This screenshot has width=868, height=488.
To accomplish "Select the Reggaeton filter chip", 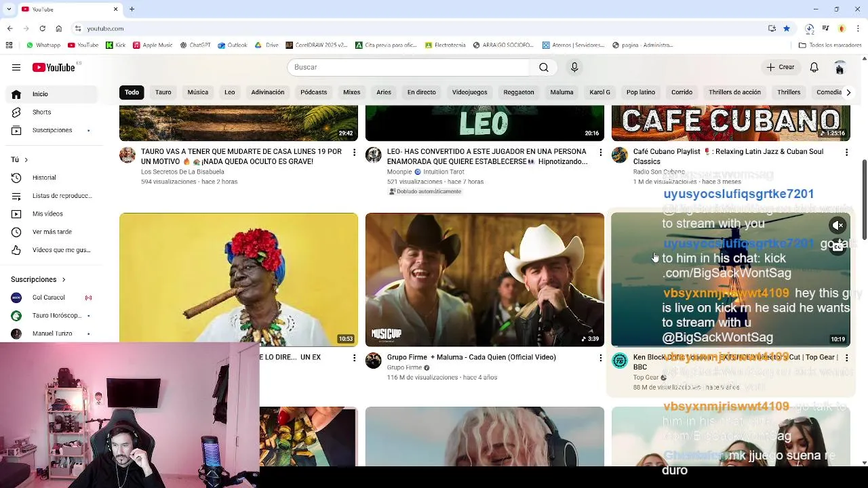I will pos(518,92).
